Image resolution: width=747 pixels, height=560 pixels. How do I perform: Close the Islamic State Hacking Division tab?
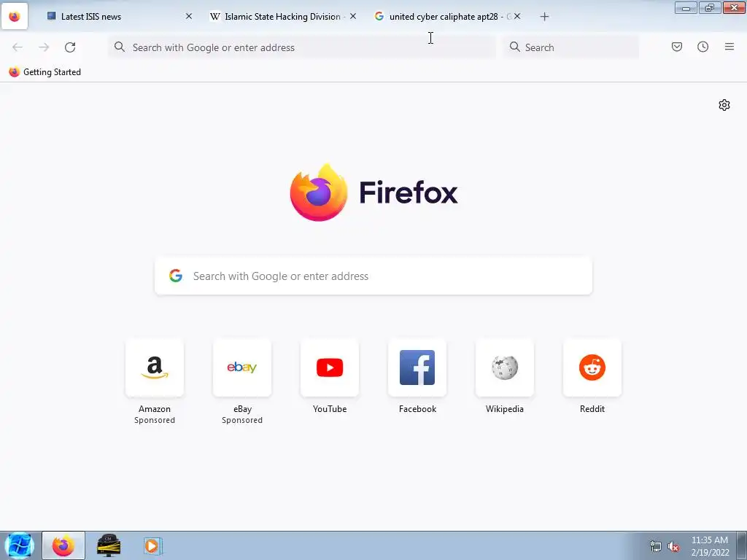353,16
